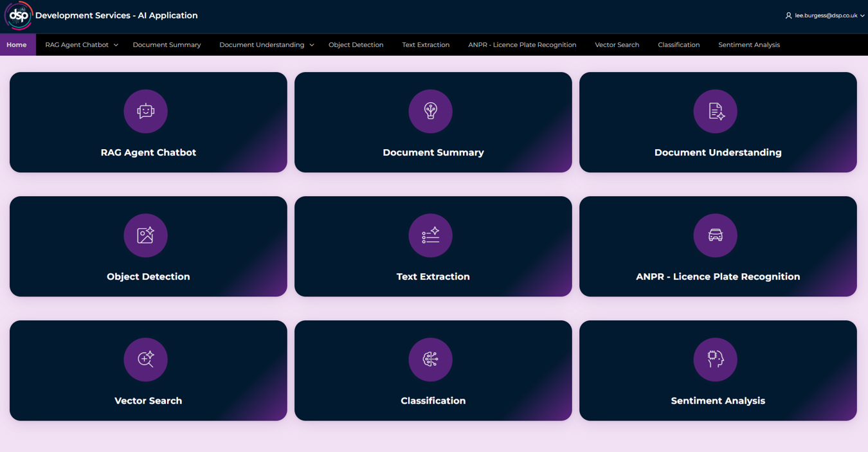Click the list sparkle icon for Text Extraction

(430, 235)
